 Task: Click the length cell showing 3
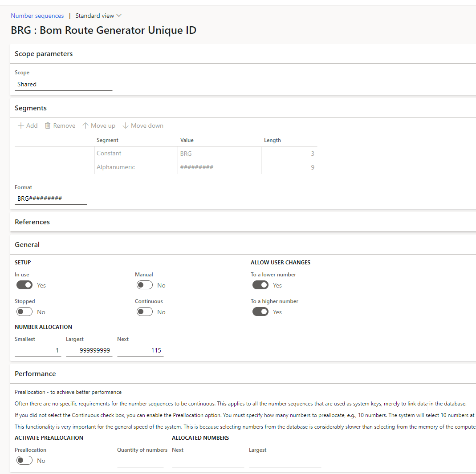pos(289,154)
